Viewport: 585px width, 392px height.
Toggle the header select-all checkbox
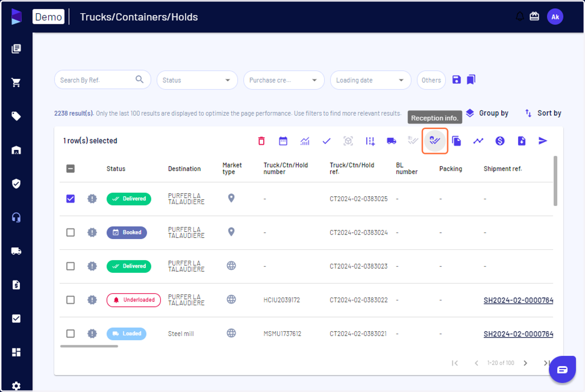pyautogui.click(x=70, y=169)
